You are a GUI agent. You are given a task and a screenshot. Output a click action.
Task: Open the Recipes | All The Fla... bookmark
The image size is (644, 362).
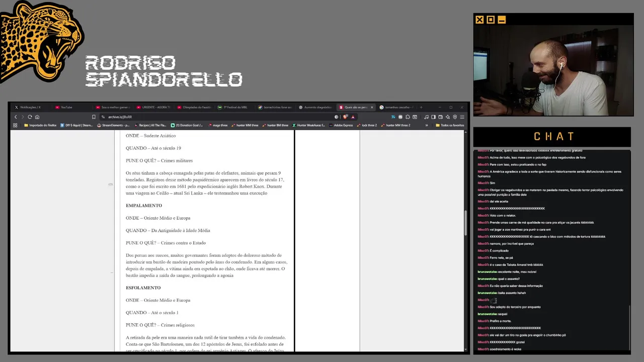(x=150, y=125)
